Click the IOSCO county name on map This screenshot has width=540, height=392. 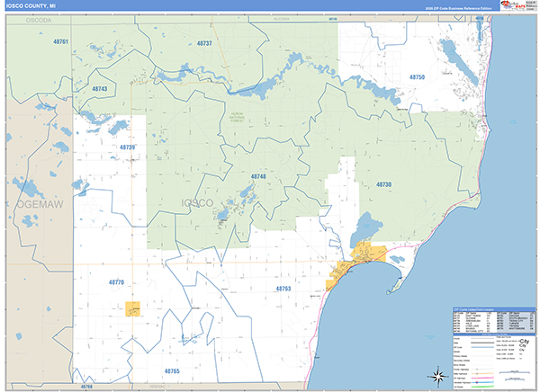pyautogui.click(x=197, y=202)
